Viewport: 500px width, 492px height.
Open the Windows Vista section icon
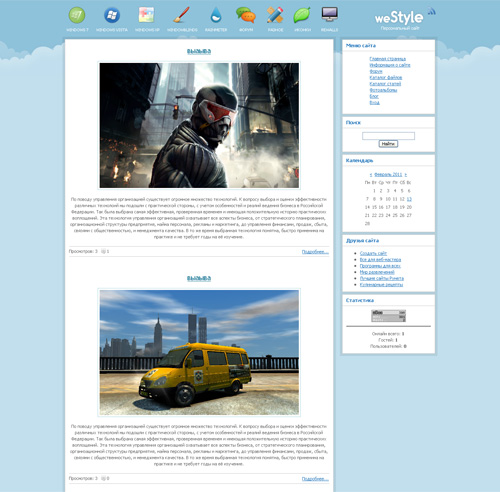(112, 15)
